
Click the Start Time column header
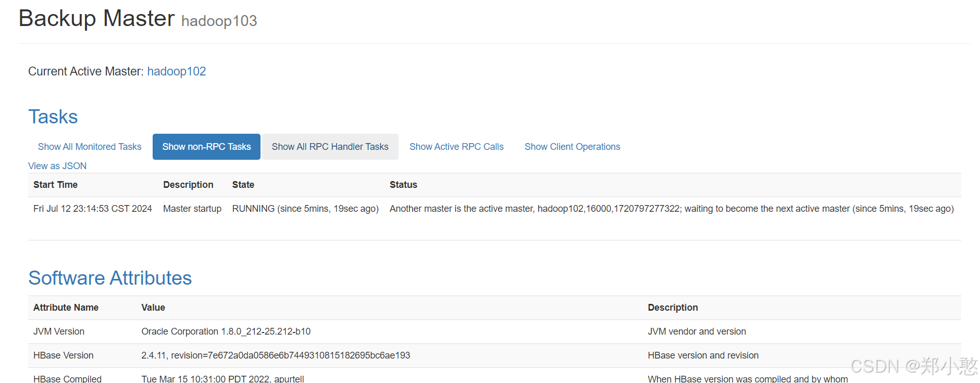click(55, 185)
